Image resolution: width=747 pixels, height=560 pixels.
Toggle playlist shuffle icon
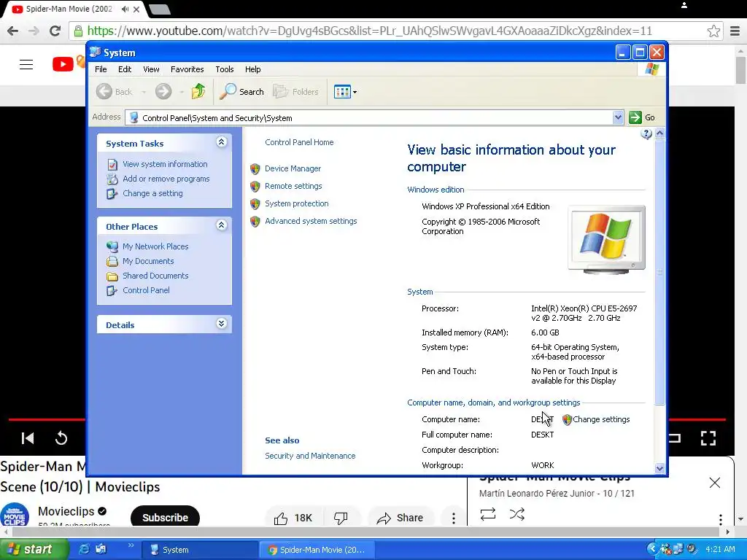tap(517, 514)
